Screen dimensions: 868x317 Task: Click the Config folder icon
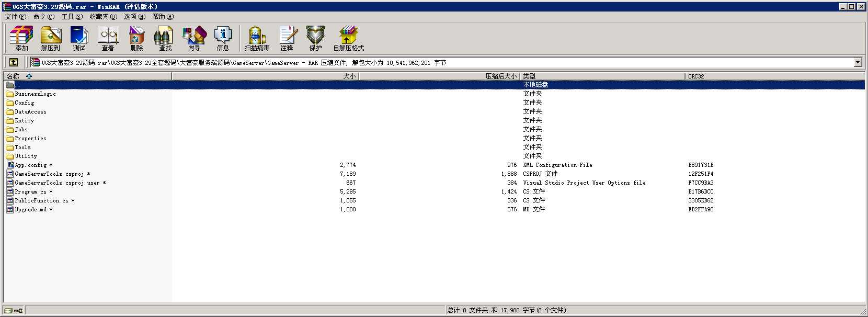click(x=10, y=103)
